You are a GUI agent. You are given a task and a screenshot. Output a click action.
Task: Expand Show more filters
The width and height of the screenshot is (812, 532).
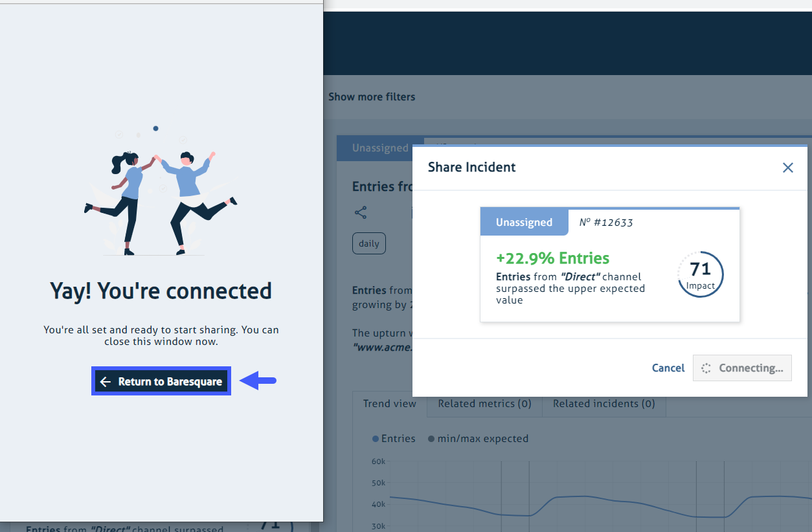(372, 96)
